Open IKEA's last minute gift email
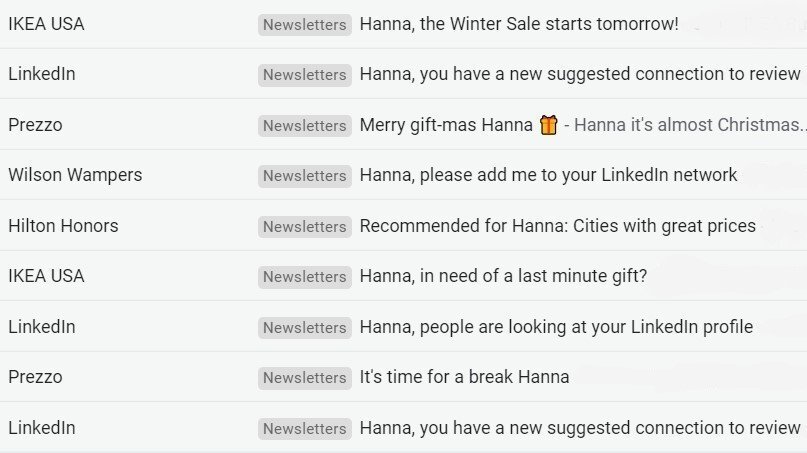The height and width of the screenshot is (453, 807). pyautogui.click(x=503, y=276)
